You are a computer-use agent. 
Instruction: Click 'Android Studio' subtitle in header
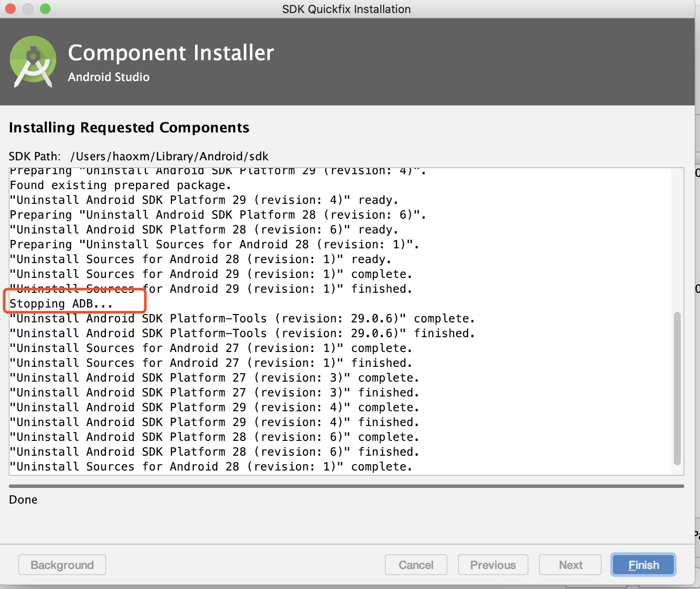[x=109, y=77]
